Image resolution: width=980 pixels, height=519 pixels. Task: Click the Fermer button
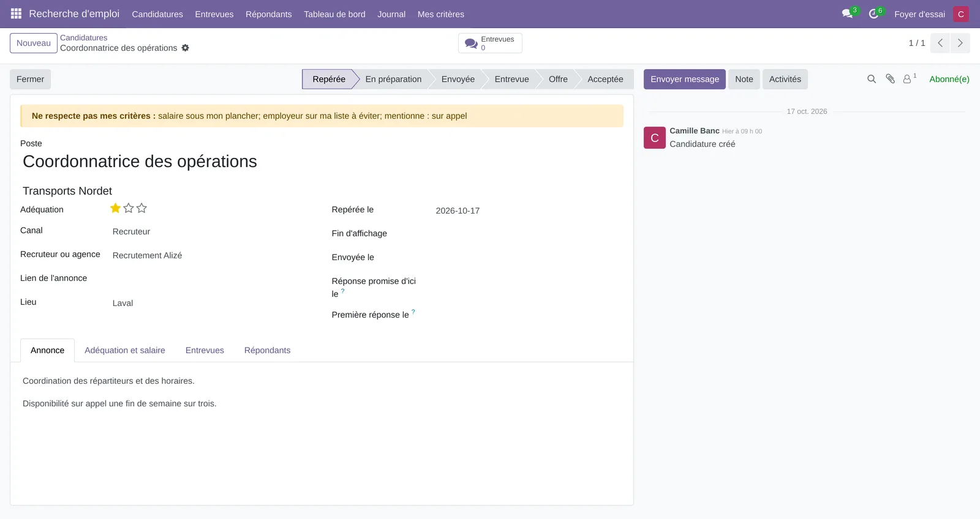[x=30, y=79]
